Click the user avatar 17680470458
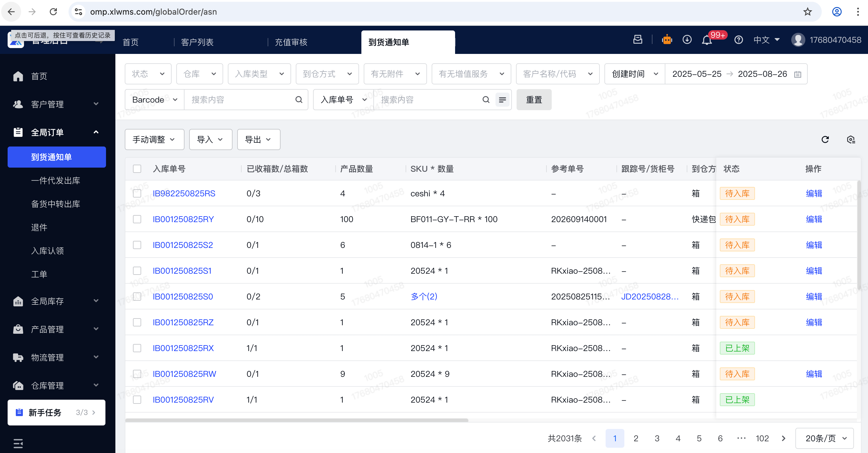The height and width of the screenshot is (453, 868). pos(798,40)
